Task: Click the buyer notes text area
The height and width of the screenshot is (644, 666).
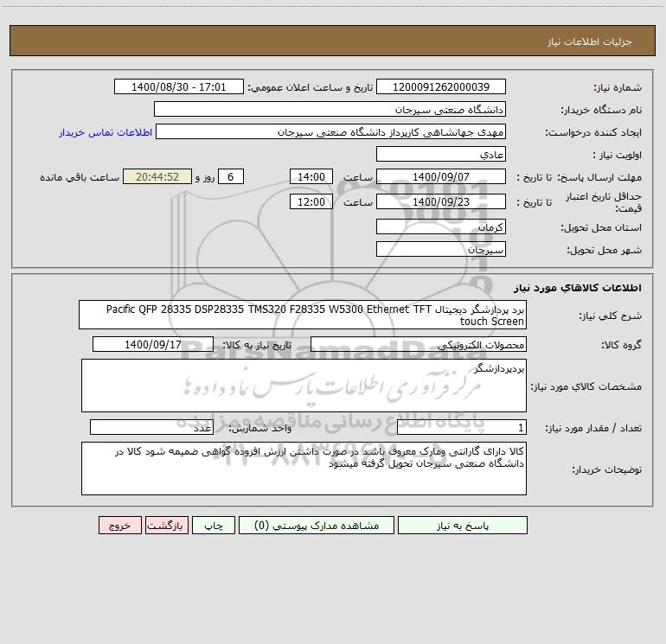Action: click(x=304, y=469)
